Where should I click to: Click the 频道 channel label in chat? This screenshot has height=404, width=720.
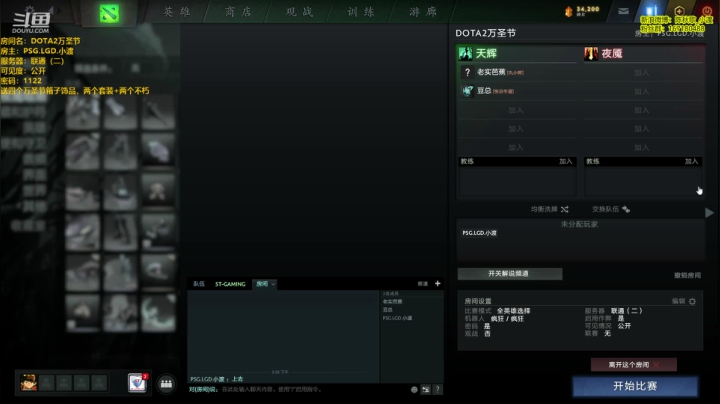[422, 284]
